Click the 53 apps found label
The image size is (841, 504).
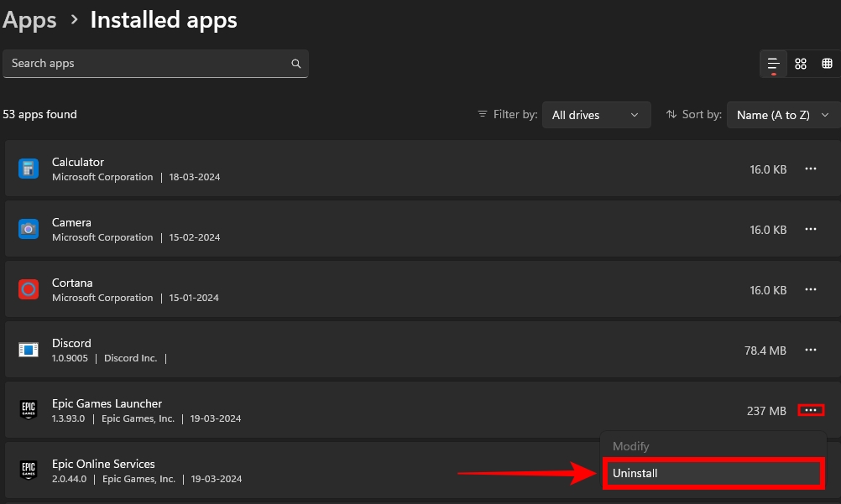click(x=39, y=114)
